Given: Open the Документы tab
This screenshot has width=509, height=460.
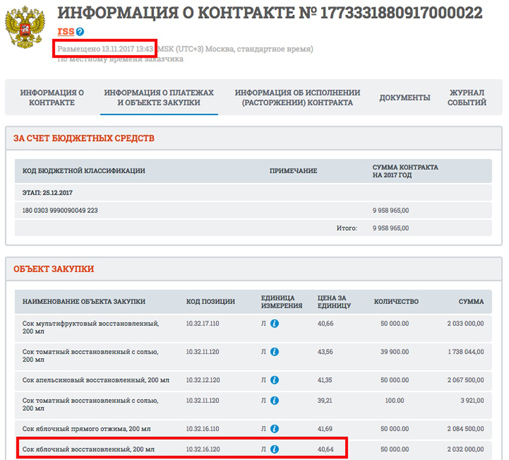Looking at the screenshot, I should pyautogui.click(x=405, y=98).
